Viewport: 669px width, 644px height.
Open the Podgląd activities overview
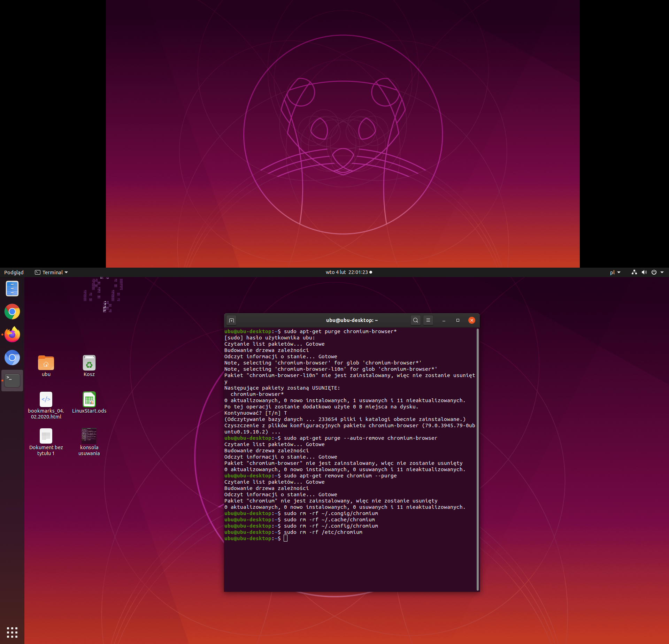click(14, 272)
